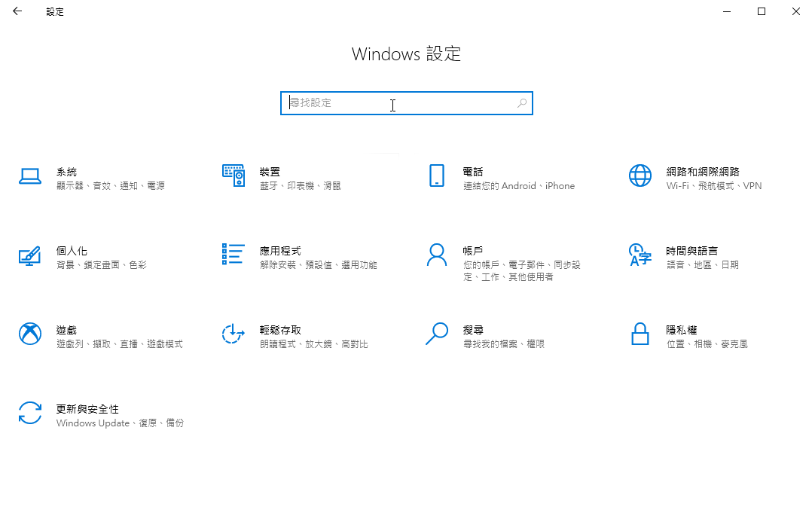Click the text Wi-Fi、飛航模式、VPN
812x522 pixels.
[x=714, y=186]
